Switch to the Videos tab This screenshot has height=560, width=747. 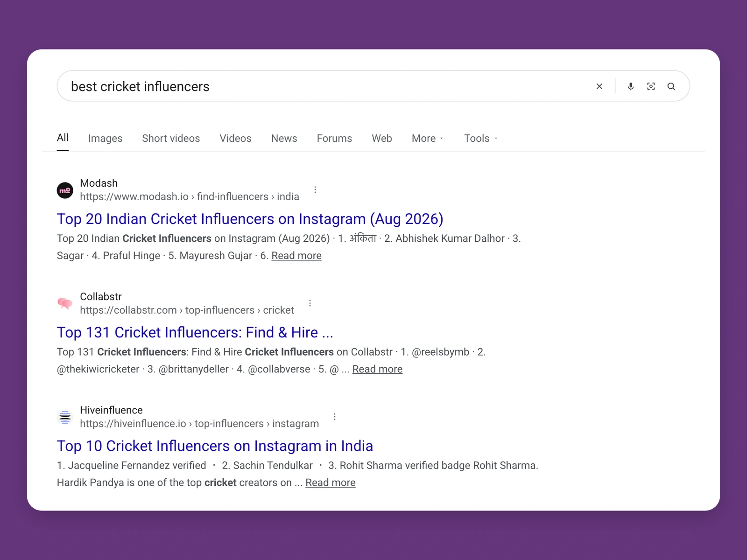235,138
